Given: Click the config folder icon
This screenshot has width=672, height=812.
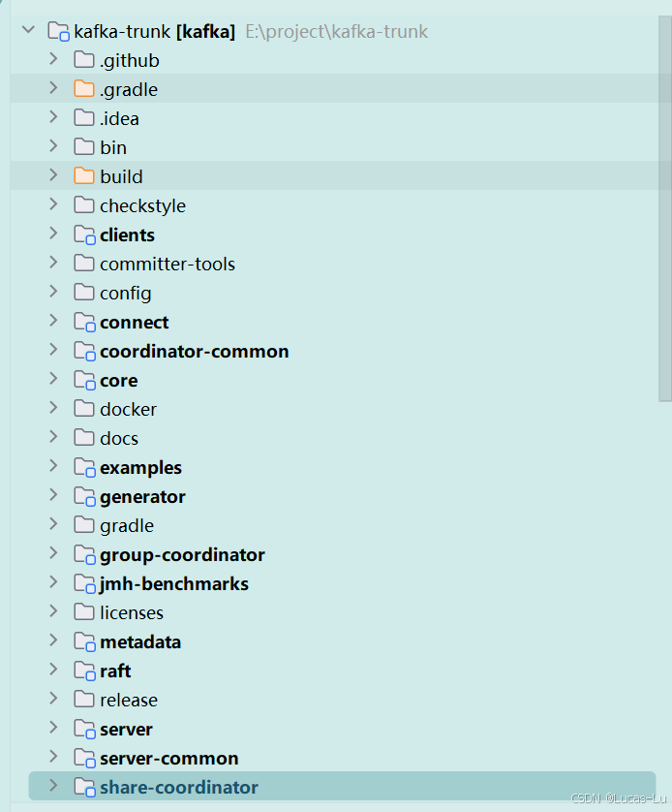Looking at the screenshot, I should click(x=84, y=292).
